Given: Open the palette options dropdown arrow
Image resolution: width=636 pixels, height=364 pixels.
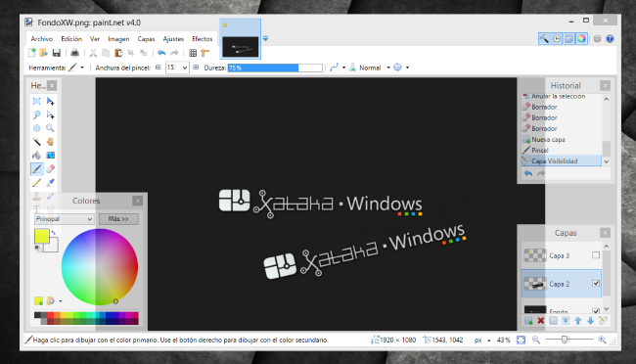Looking at the screenshot, I should point(61,300).
